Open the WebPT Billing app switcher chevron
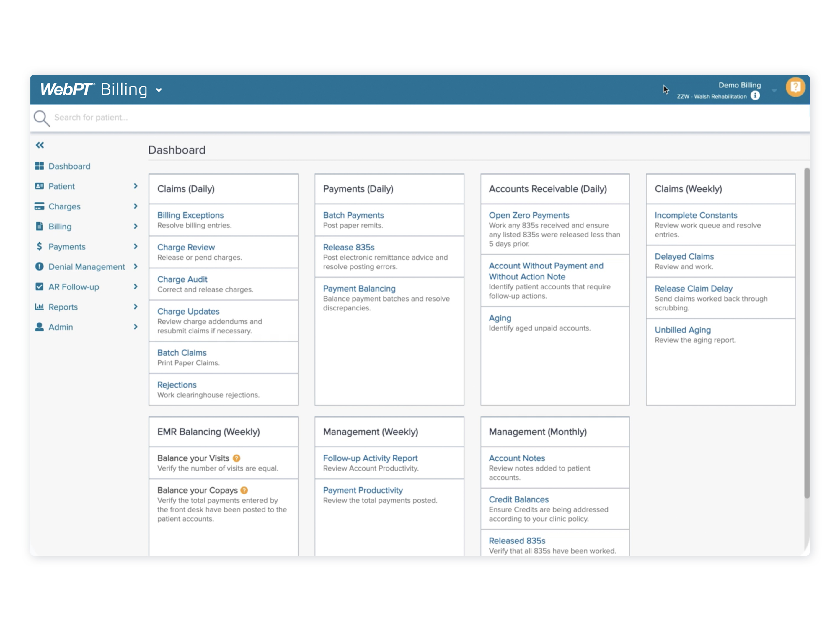Image resolution: width=840 pixels, height=630 pixels. point(158,90)
